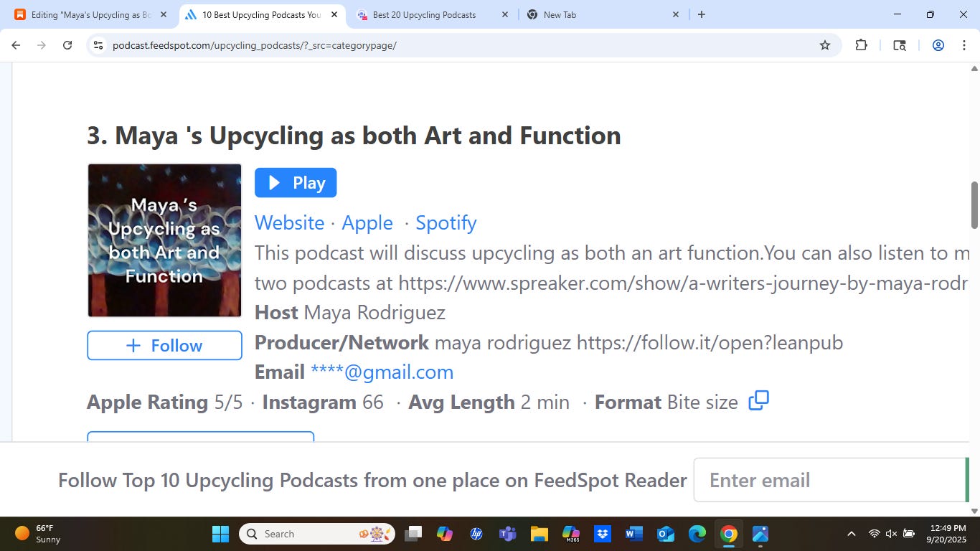Open Copilot from the taskbar
980x551 pixels.
445,534
